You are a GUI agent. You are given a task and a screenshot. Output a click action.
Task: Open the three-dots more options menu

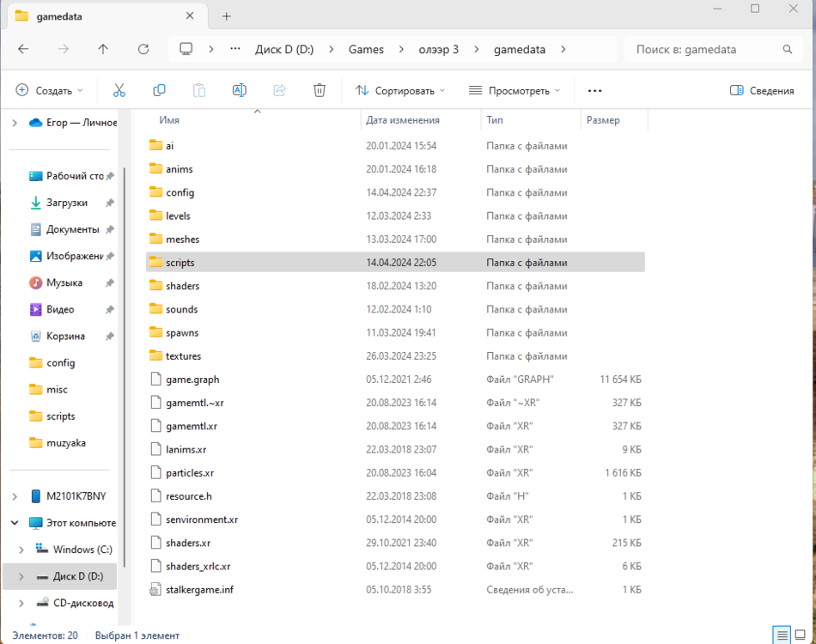pos(594,90)
